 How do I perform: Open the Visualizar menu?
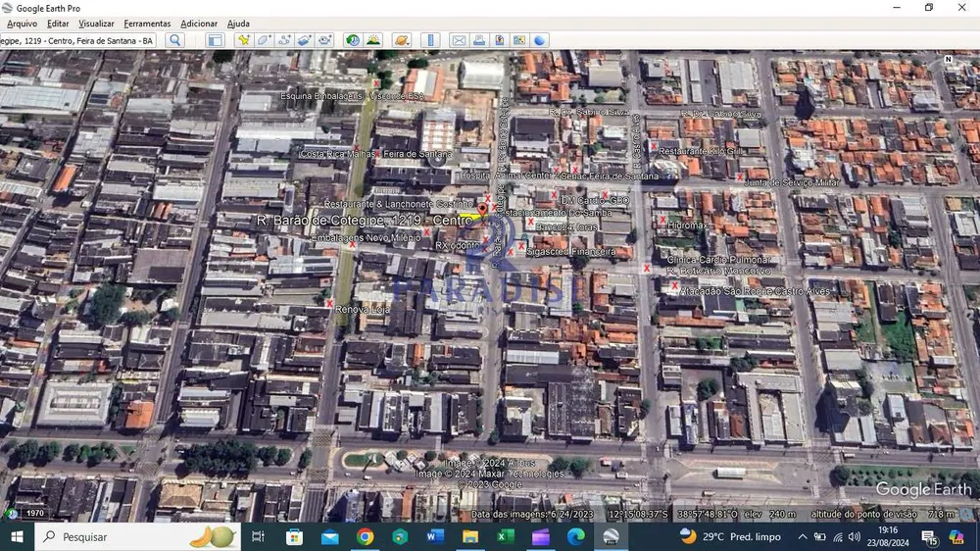coord(96,24)
